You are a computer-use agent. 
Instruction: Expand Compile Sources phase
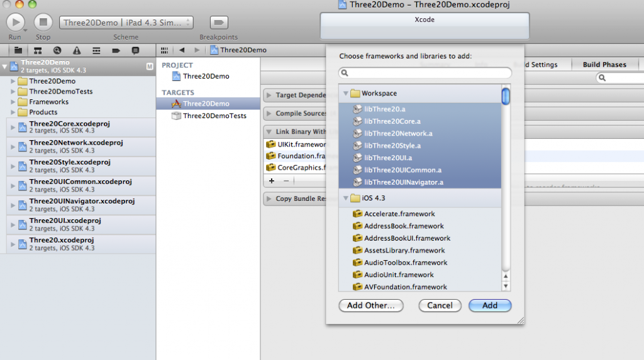pyautogui.click(x=269, y=113)
